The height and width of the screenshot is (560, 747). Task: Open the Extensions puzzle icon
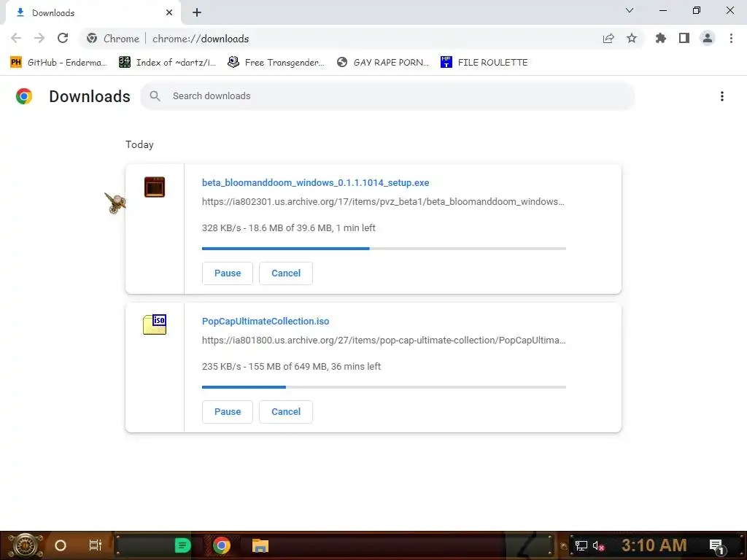[x=661, y=38]
